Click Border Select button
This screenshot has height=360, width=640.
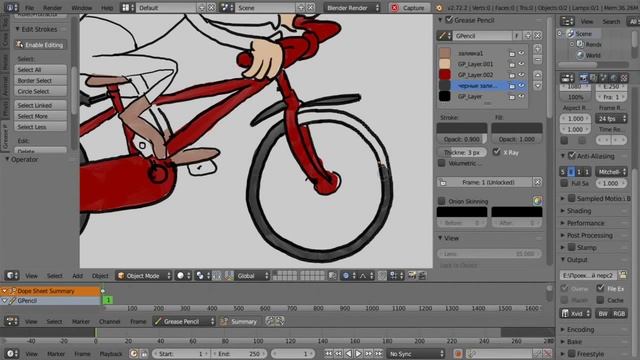pos(40,80)
